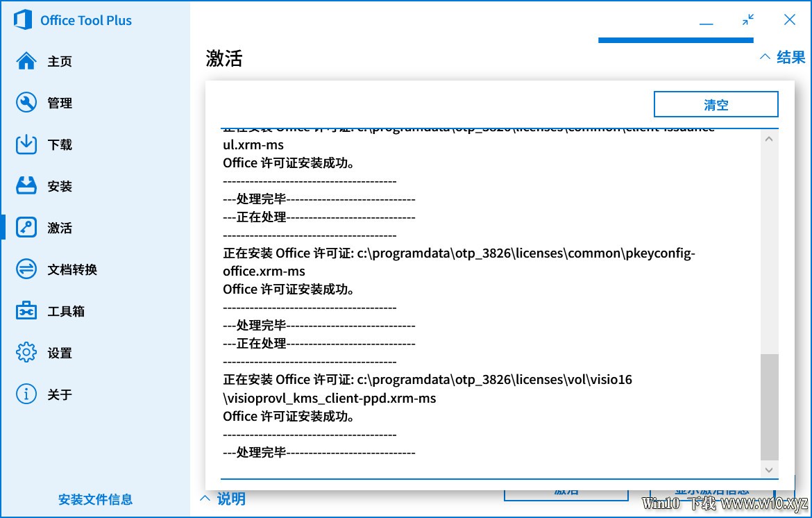The height and width of the screenshot is (518, 812).
Task: Click the scrollbar down arrow
Action: point(769,470)
